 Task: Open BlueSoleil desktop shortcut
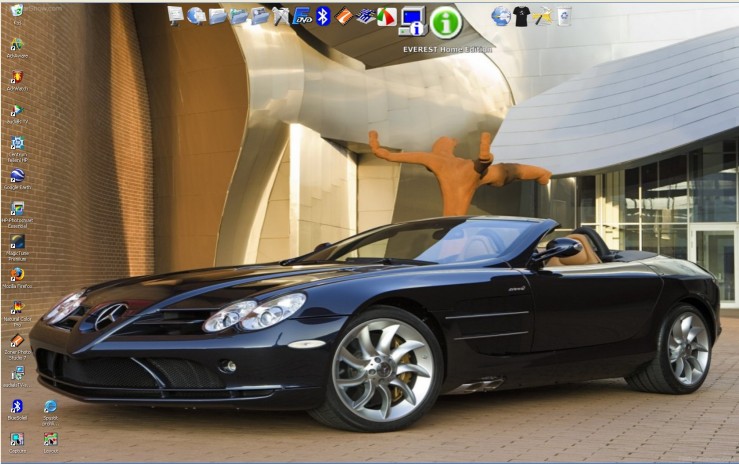[17, 406]
